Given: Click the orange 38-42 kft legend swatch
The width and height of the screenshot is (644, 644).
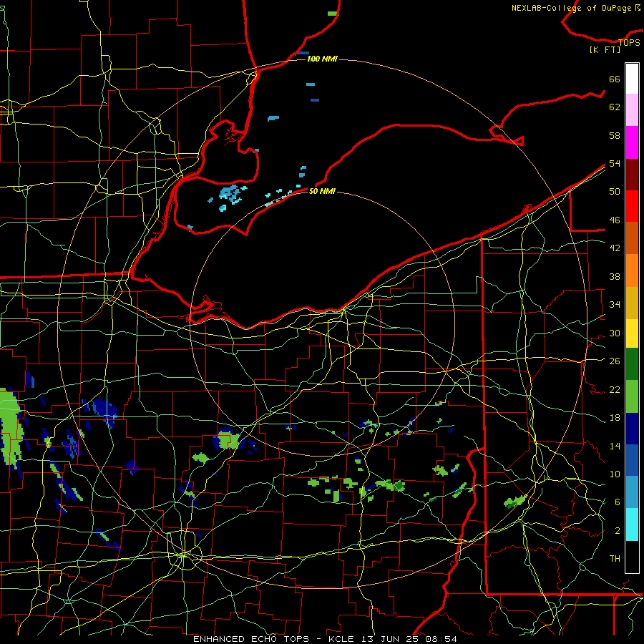Looking at the screenshot, I should (632, 270).
